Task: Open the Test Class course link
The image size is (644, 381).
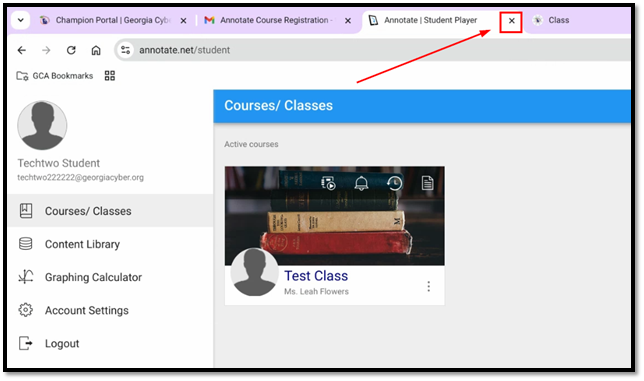Action: 316,276
